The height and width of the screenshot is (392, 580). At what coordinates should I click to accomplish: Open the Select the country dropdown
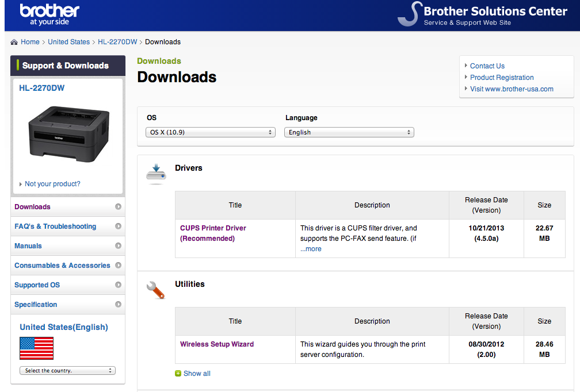click(x=67, y=371)
